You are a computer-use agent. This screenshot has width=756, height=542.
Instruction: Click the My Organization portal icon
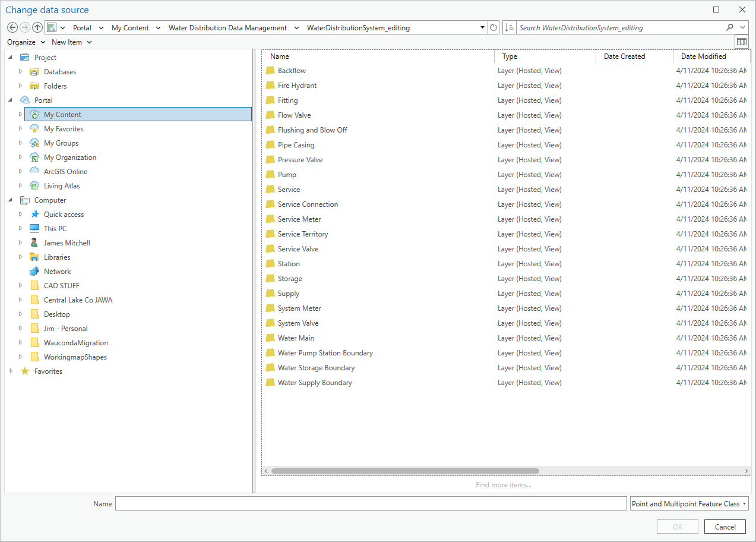click(34, 157)
